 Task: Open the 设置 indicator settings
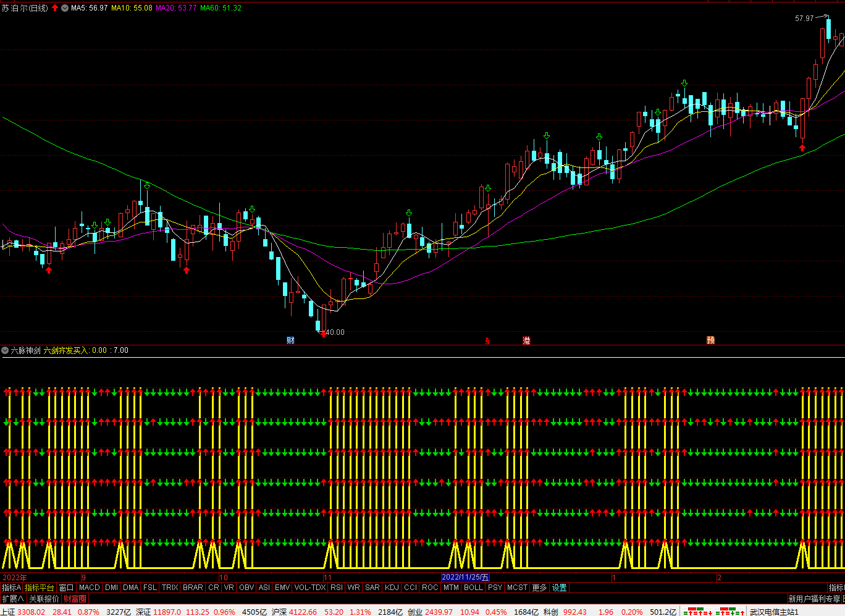click(560, 588)
